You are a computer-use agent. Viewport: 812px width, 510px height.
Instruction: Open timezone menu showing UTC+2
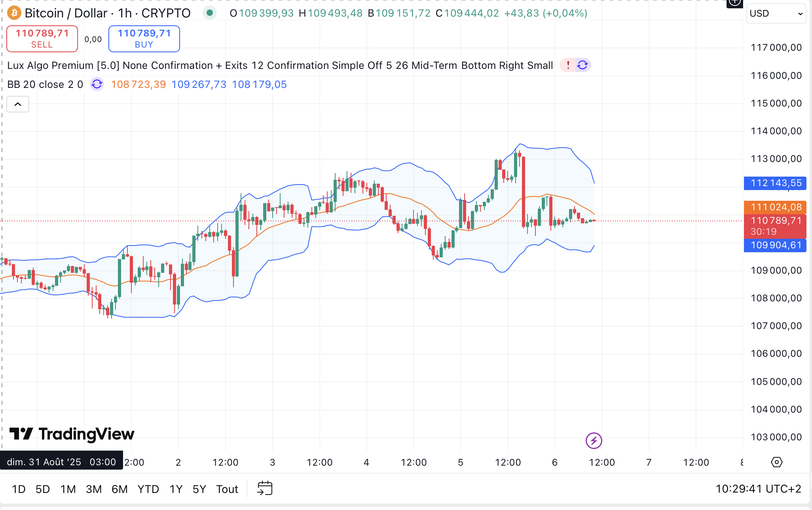click(x=758, y=489)
